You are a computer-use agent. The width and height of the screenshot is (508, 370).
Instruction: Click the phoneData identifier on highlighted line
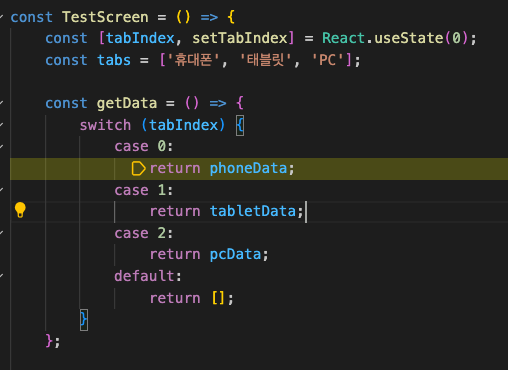pyautogui.click(x=248, y=168)
